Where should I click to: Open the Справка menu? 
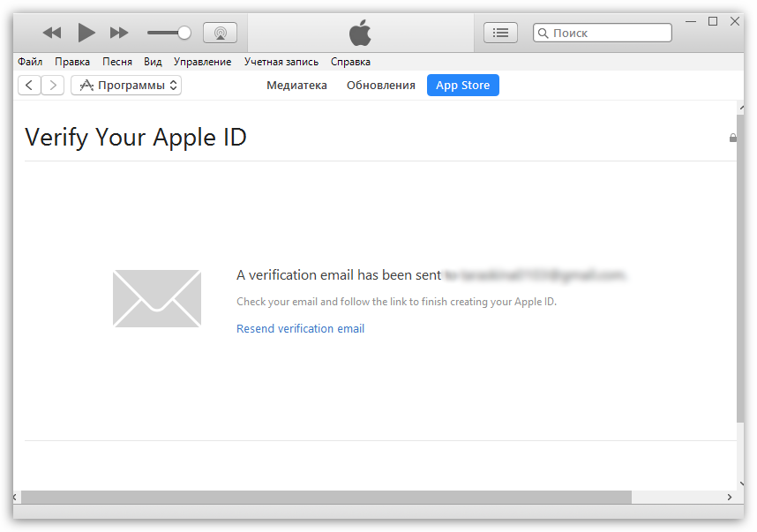pos(350,62)
